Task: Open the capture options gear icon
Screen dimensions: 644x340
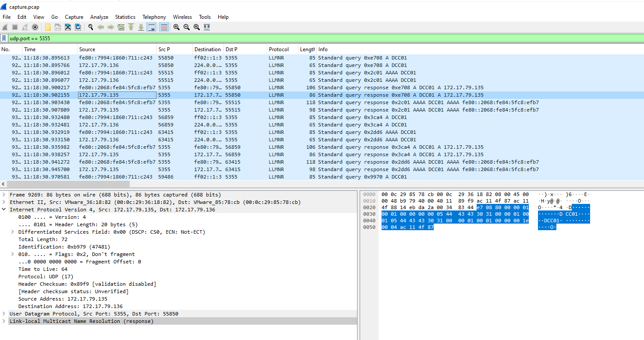Action: [x=35, y=27]
